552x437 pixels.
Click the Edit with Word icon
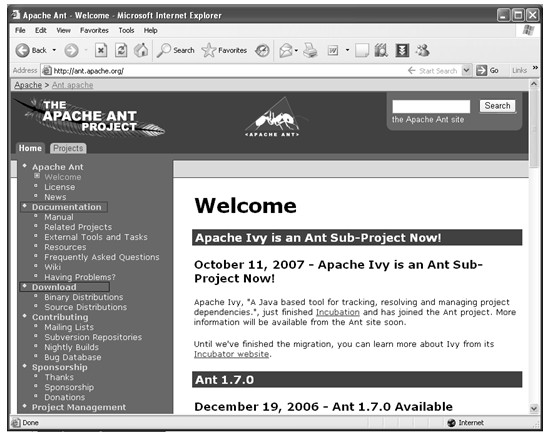pos(333,51)
